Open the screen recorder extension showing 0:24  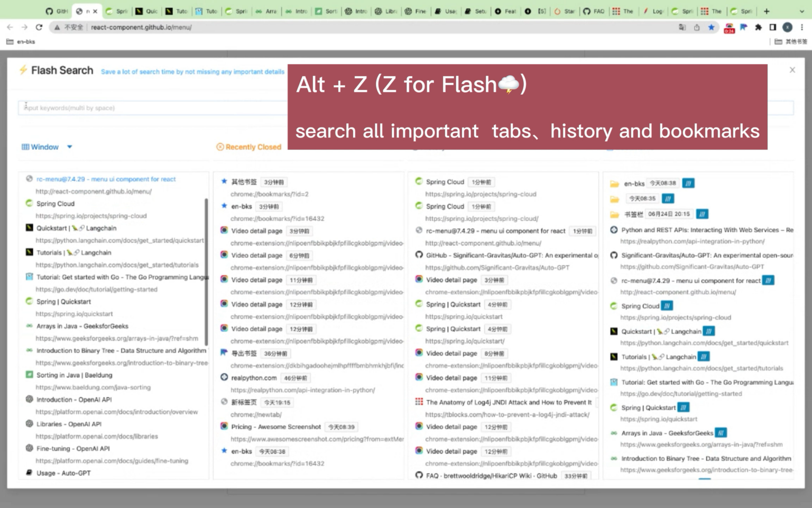(729, 28)
